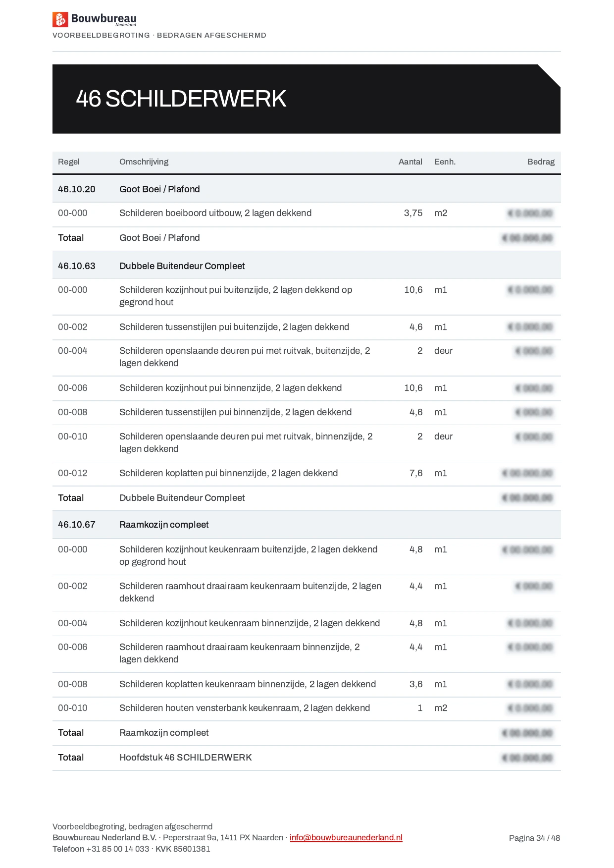Click "Schilderen tussenstijlen pui buitenzijde" description
Image resolution: width=614 pixels, height=868 pixels.
coord(234,327)
